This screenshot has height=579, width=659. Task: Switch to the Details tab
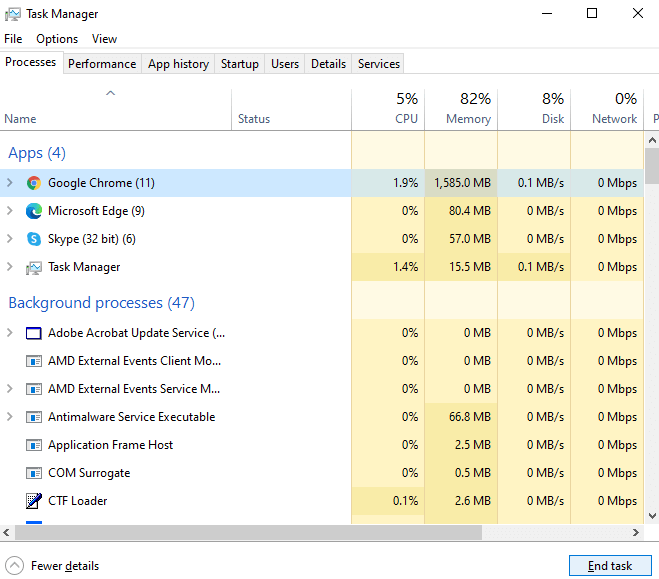pyautogui.click(x=328, y=64)
